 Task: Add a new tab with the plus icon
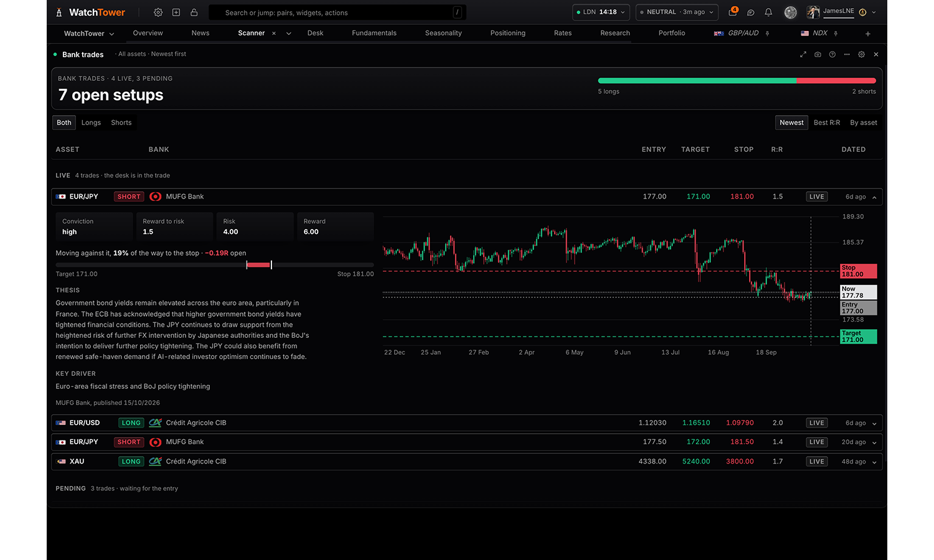coord(868,34)
